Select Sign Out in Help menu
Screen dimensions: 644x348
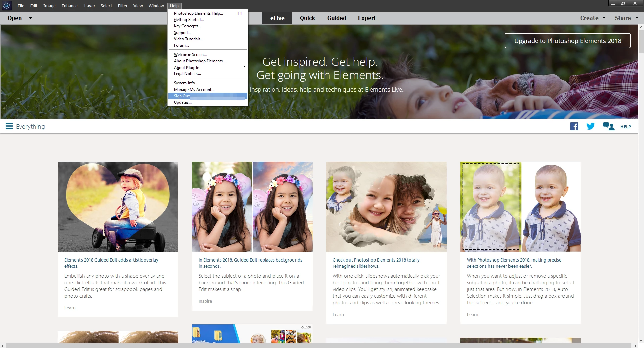coord(208,96)
